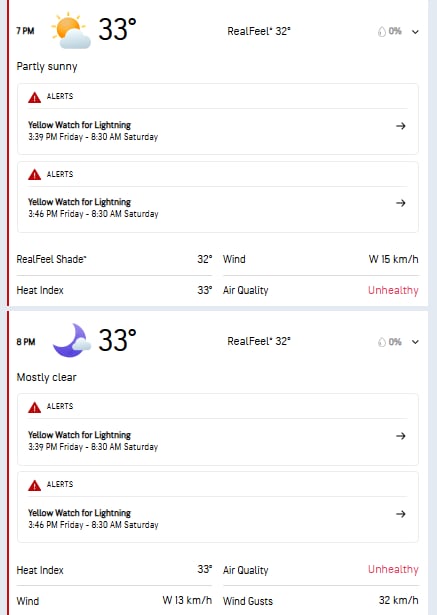Open the Unhealthy air quality link at 8 PM
The width and height of the screenshot is (437, 615).
coord(393,570)
